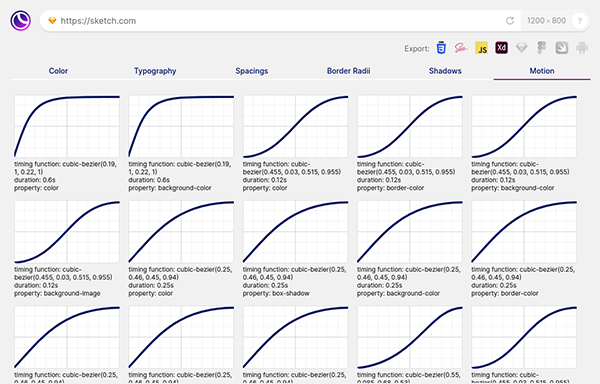
Task: Go to the Spacings tab
Action: click(252, 71)
